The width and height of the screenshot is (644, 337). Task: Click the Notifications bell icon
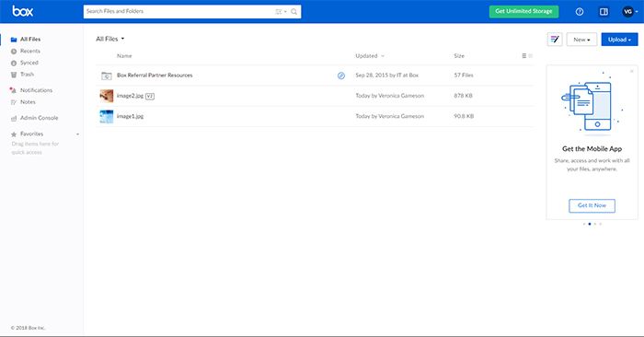click(x=13, y=90)
